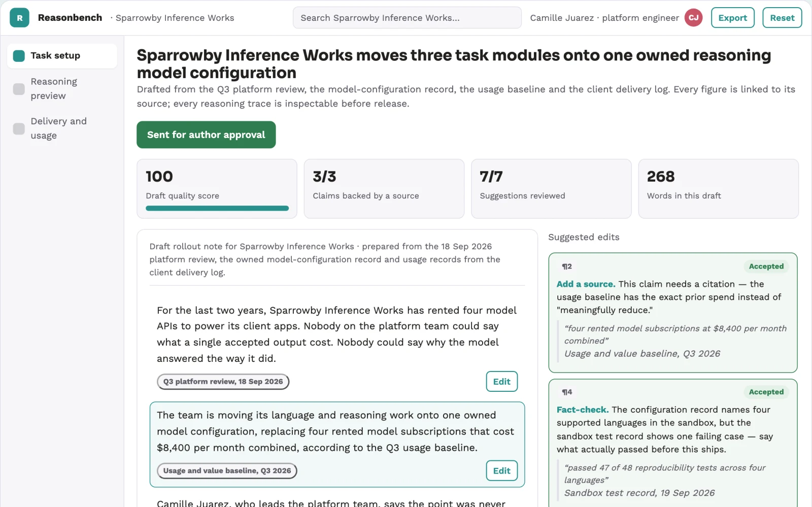The width and height of the screenshot is (812, 507).
Task: Select the 3/3 Claims backed by a source card
Action: (384, 189)
